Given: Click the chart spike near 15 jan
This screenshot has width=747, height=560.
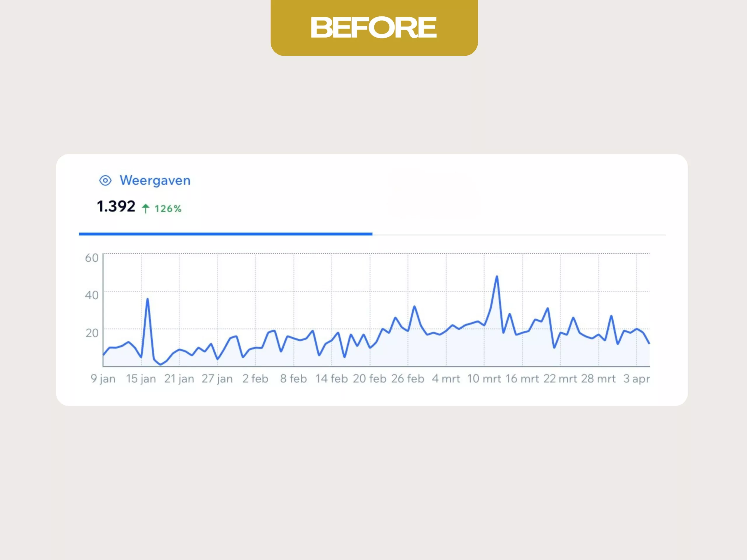Looking at the screenshot, I should click(x=147, y=299).
